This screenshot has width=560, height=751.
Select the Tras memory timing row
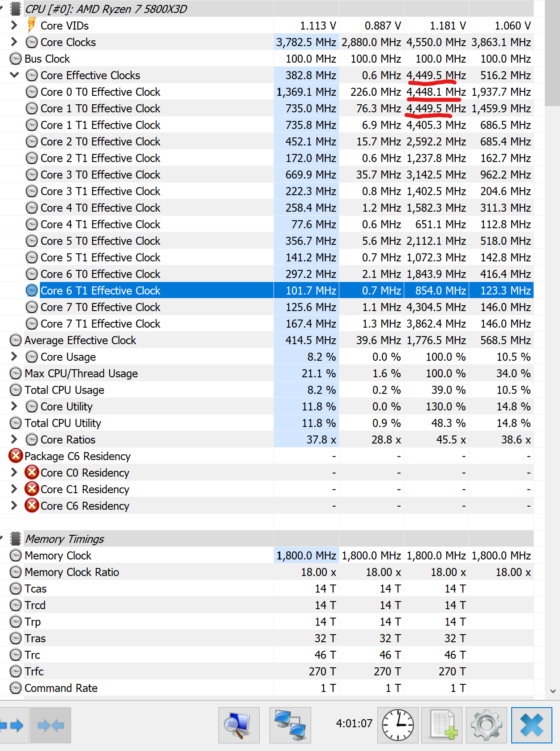pyautogui.click(x=267, y=638)
